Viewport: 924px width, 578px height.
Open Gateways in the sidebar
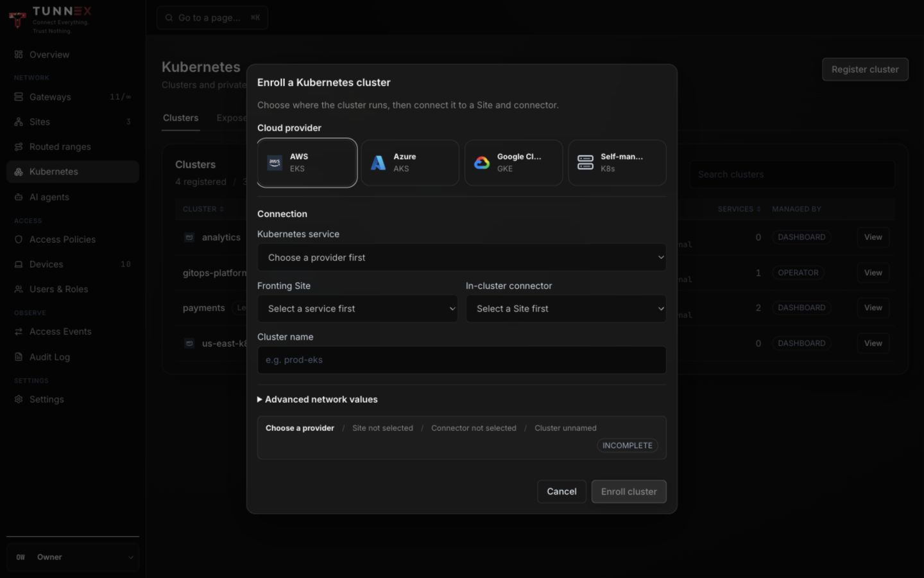[73, 97]
